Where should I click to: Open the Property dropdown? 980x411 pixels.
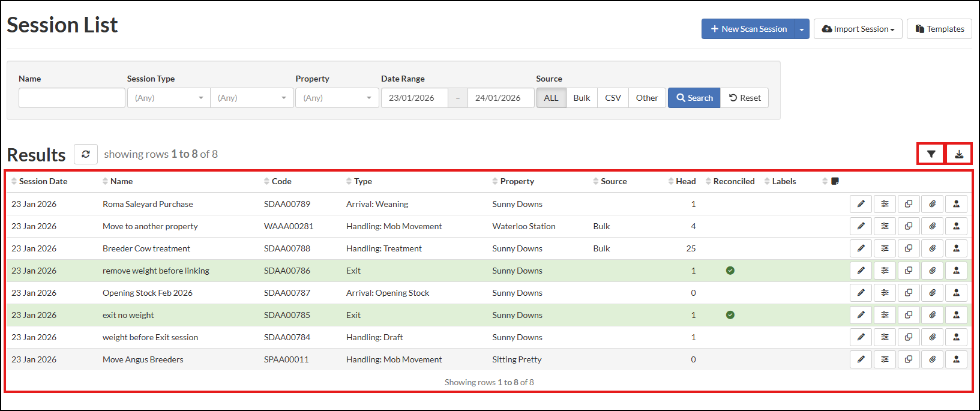[x=337, y=98]
